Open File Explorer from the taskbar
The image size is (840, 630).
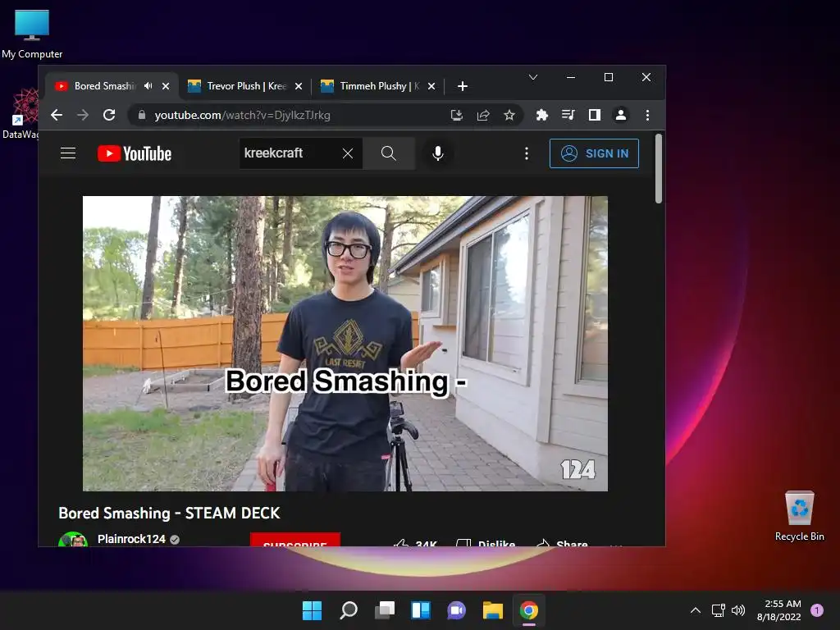click(x=493, y=610)
